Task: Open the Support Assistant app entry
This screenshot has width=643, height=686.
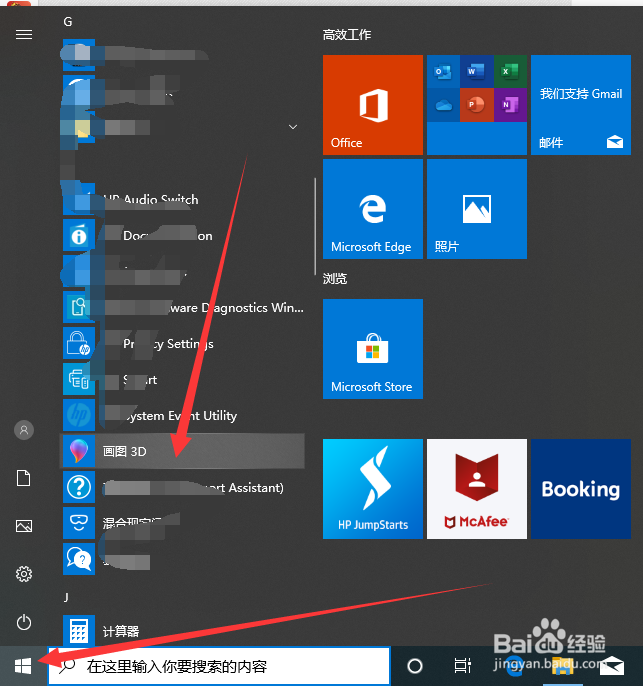Action: (182, 487)
